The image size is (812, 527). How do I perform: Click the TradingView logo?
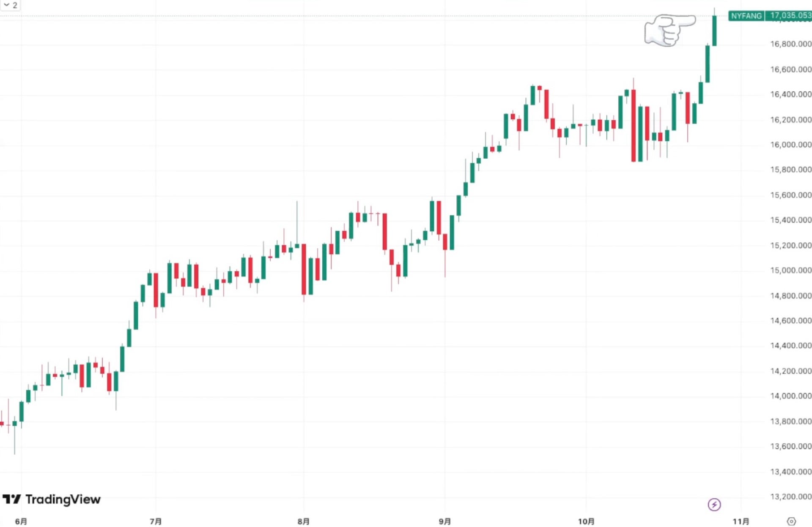[x=52, y=500]
